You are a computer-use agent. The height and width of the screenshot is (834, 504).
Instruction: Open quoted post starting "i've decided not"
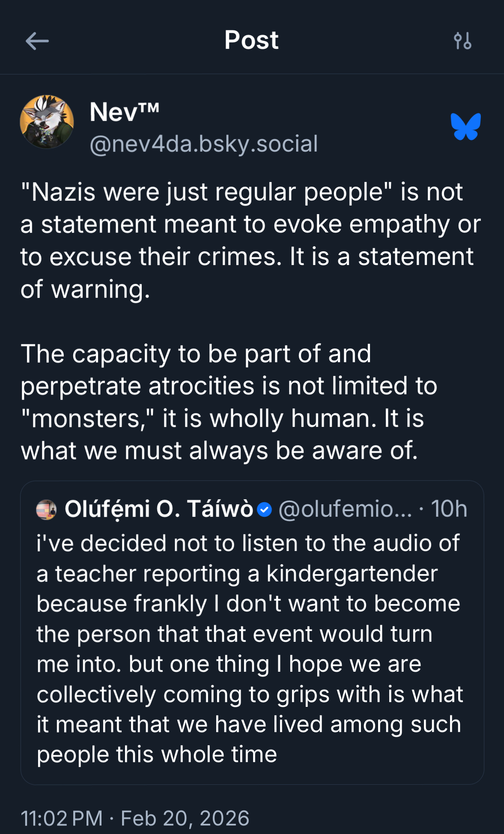248,543
